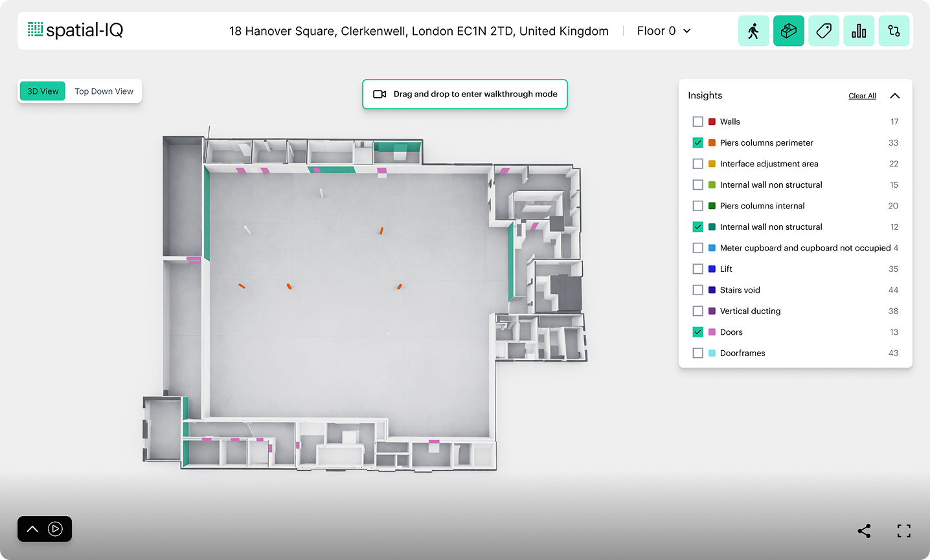Open the bar chart analytics icon
The image size is (930, 560).
tap(859, 31)
